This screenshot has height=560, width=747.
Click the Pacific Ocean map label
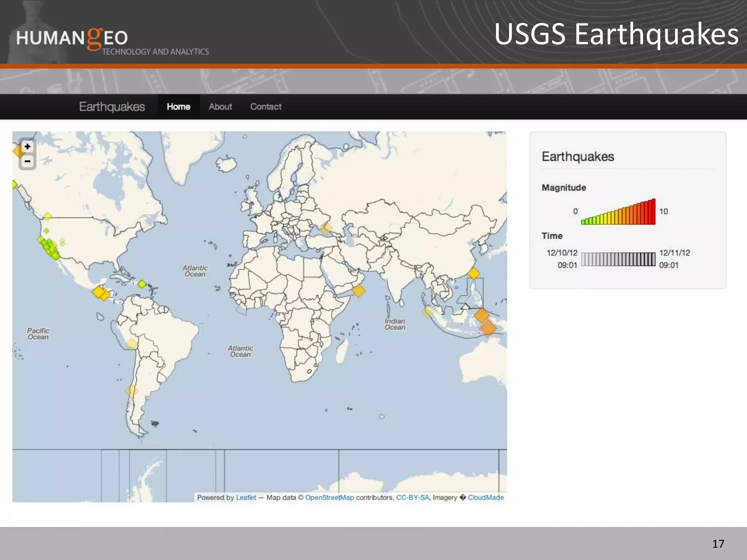click(38, 334)
